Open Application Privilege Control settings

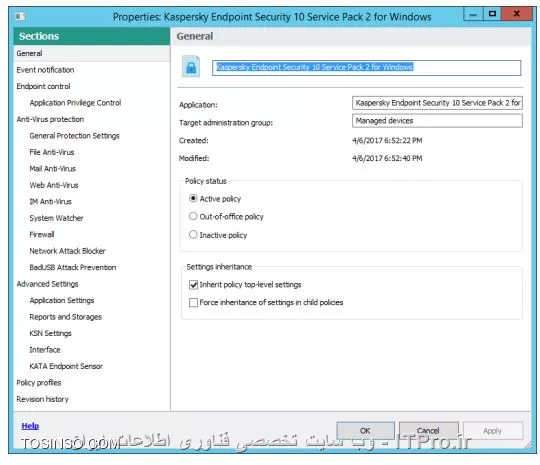tap(75, 103)
